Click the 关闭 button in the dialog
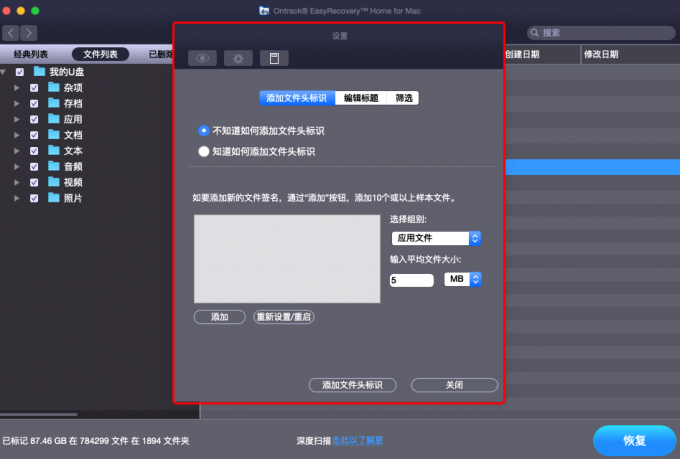This screenshot has width=680, height=459. pyautogui.click(x=454, y=385)
